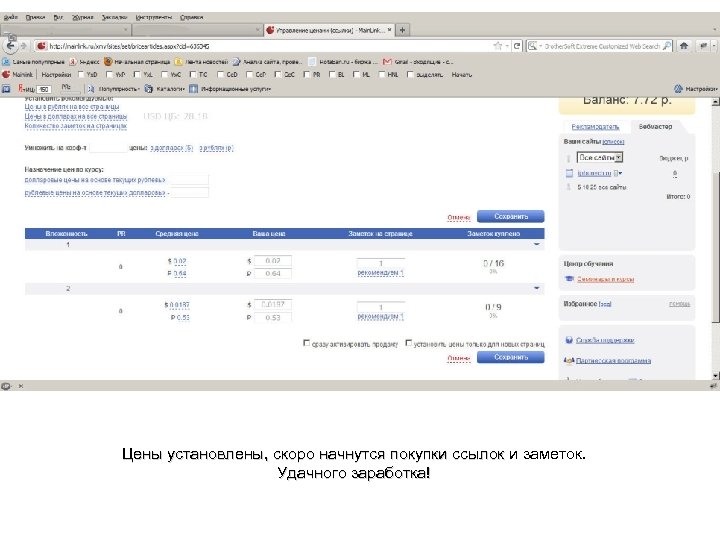The height and width of the screenshot is (540, 720).
Task: Toggle the BL checkbox
Action: pos(332,74)
